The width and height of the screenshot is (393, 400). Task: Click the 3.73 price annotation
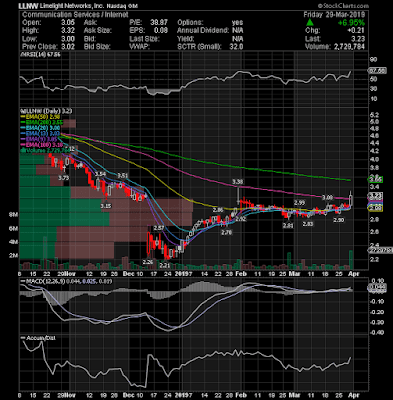click(x=63, y=178)
